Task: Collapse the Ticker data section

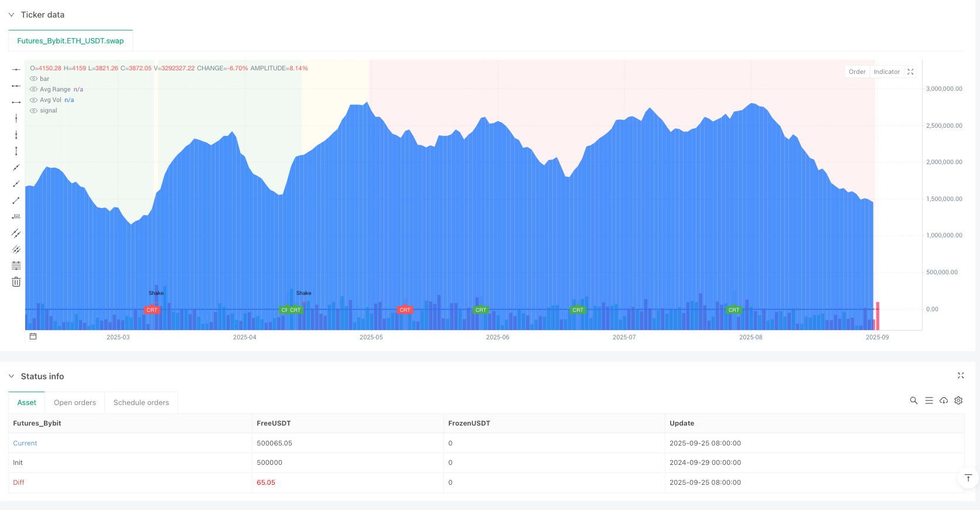Action: point(11,15)
